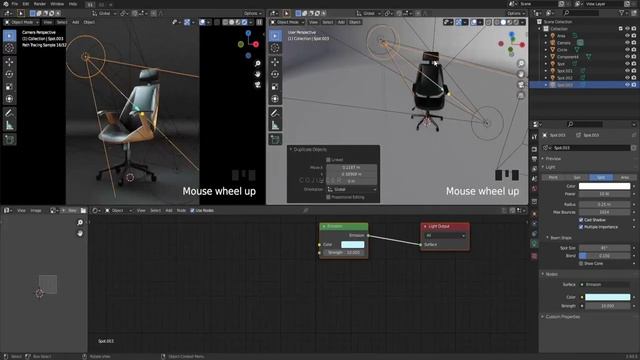Expand the Preview panel in properties
This screenshot has height=360, width=640.
553,158
